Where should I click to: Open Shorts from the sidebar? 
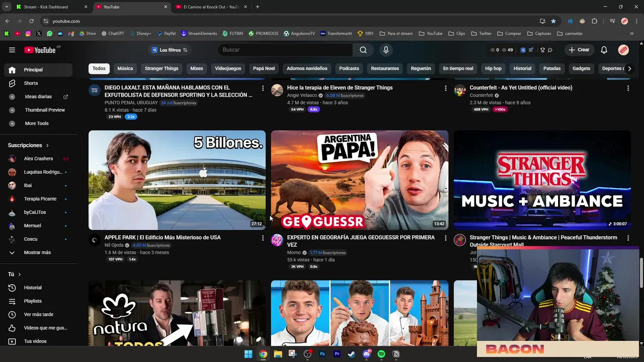(x=39, y=83)
